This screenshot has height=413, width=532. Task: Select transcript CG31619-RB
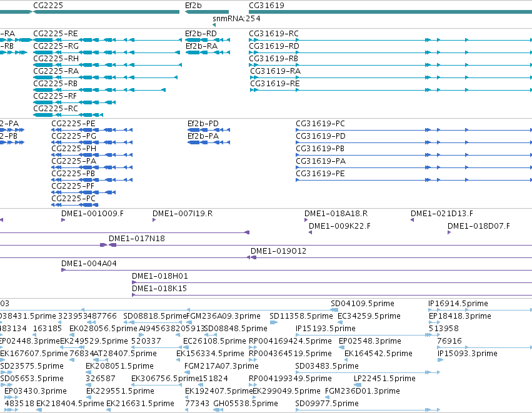(x=273, y=59)
